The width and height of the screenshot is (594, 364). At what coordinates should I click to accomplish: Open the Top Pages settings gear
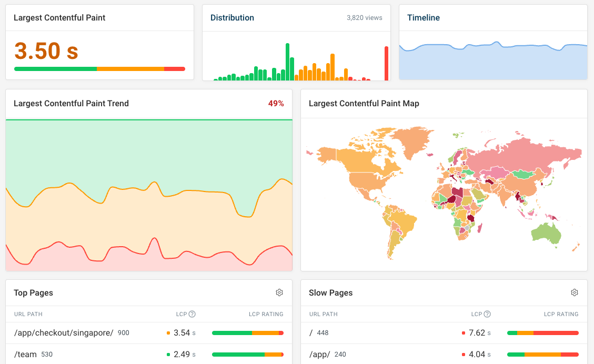tap(279, 292)
